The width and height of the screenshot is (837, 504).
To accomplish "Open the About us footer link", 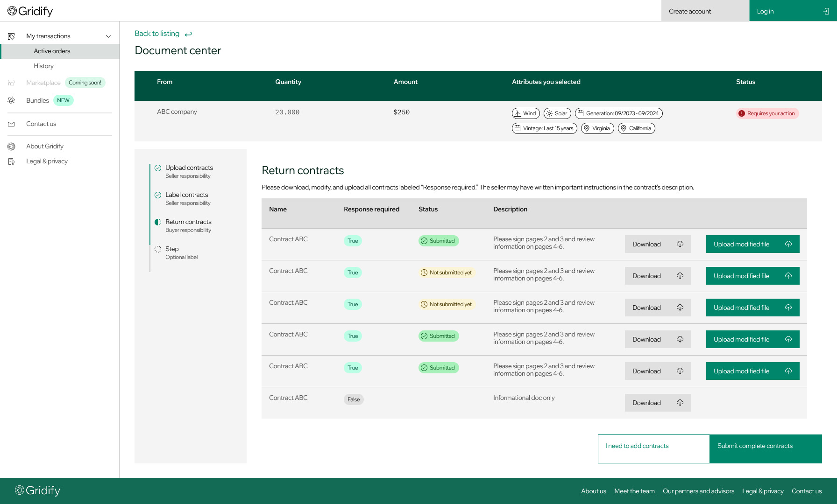I will pyautogui.click(x=593, y=491).
